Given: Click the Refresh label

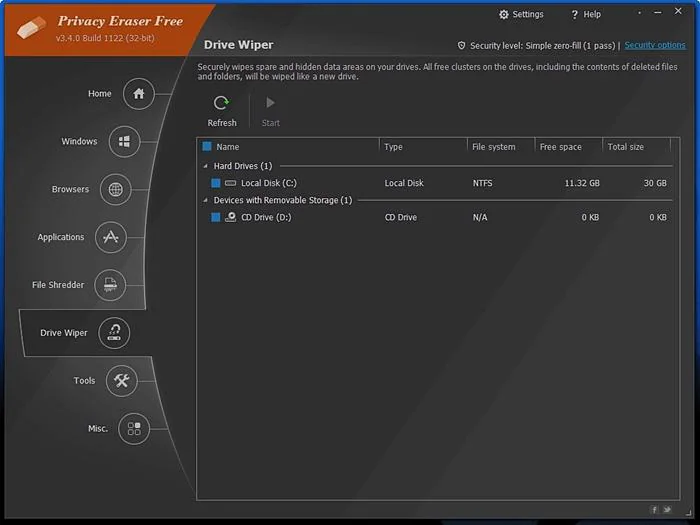Looking at the screenshot, I should coord(222,123).
